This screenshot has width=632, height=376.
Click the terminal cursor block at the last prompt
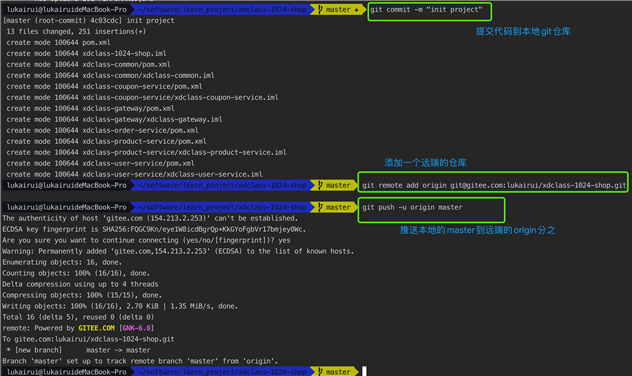tap(364, 371)
